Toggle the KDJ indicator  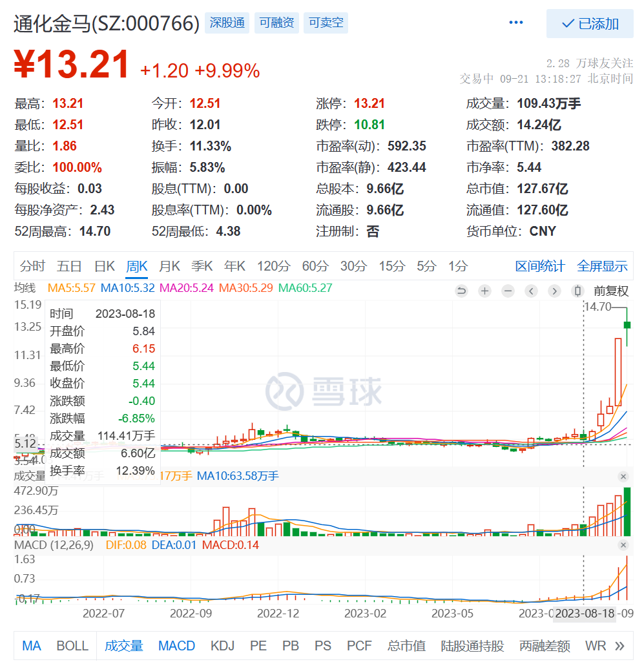pyautogui.click(x=223, y=646)
